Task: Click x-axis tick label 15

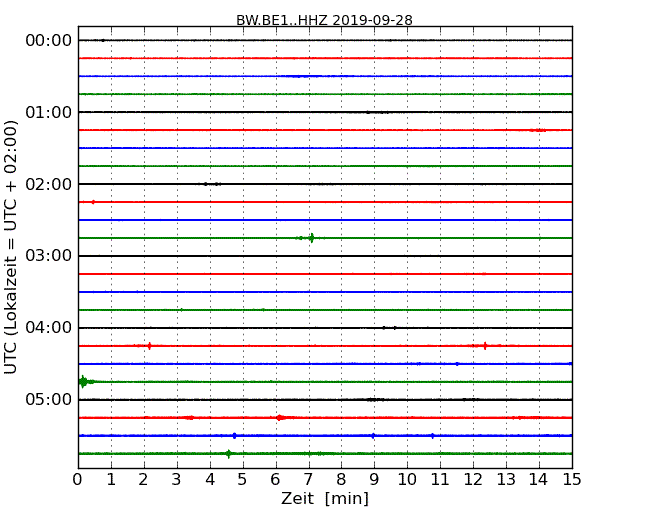Action: coord(572,479)
